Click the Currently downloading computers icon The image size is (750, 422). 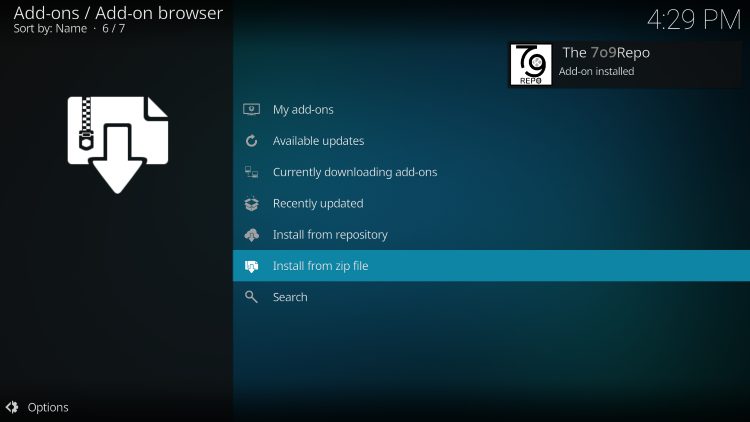click(252, 172)
